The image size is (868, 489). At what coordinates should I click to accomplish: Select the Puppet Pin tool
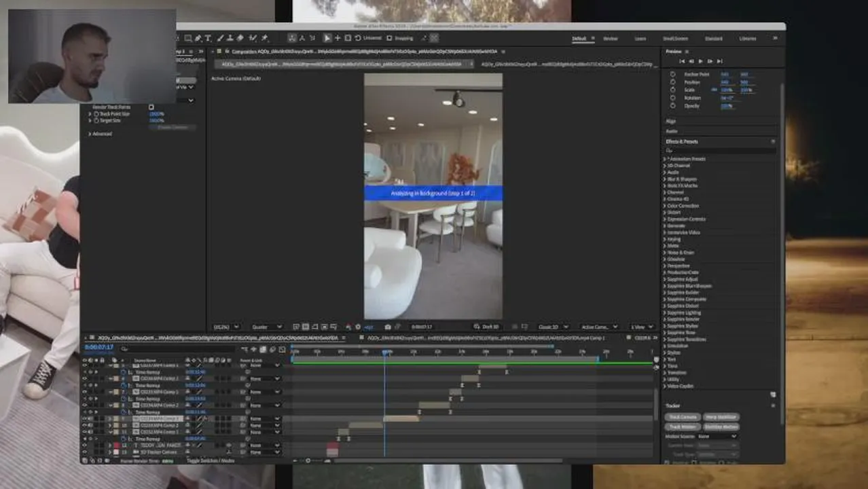265,38
